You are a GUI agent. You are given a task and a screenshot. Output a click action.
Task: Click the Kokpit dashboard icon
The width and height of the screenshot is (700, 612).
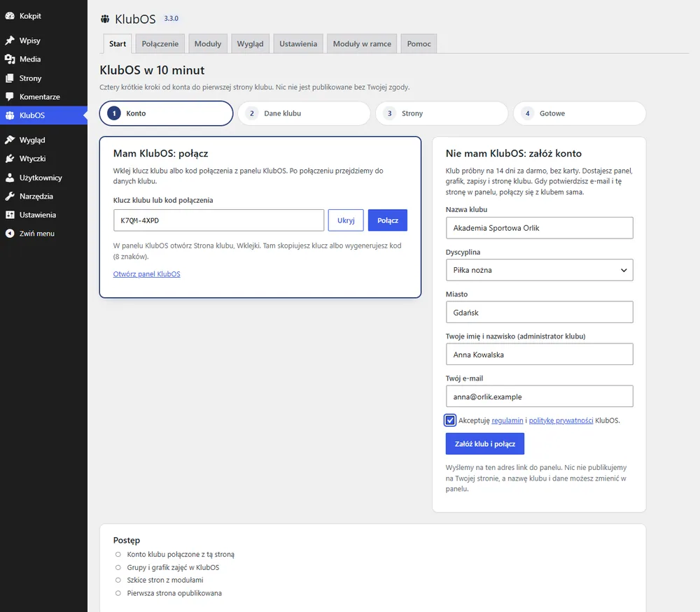pyautogui.click(x=10, y=16)
